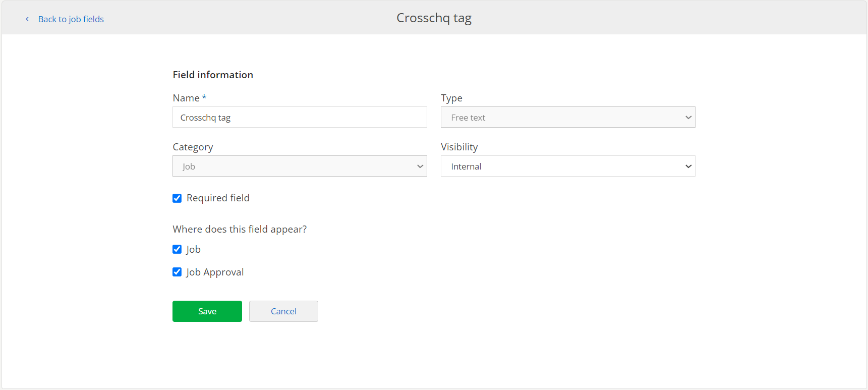Screen dimensions: 868x390
Task: Uncheck the Required field checkbox
Action: pos(177,198)
